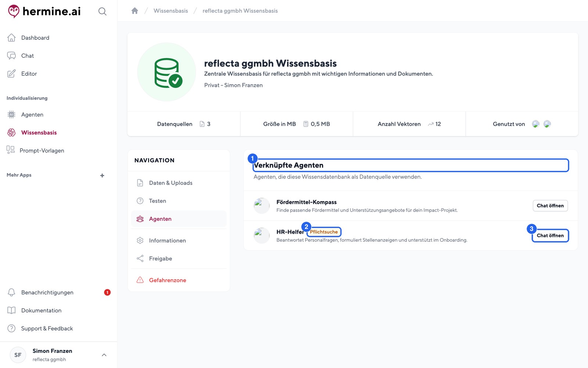The image size is (588, 368).
Task: Click the 0,5 MB size value
Action: (x=320, y=124)
